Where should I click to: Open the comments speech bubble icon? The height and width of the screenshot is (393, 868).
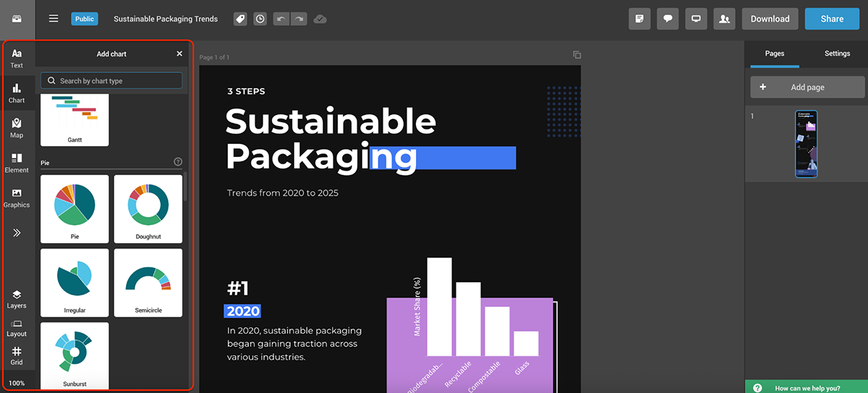[x=668, y=19]
